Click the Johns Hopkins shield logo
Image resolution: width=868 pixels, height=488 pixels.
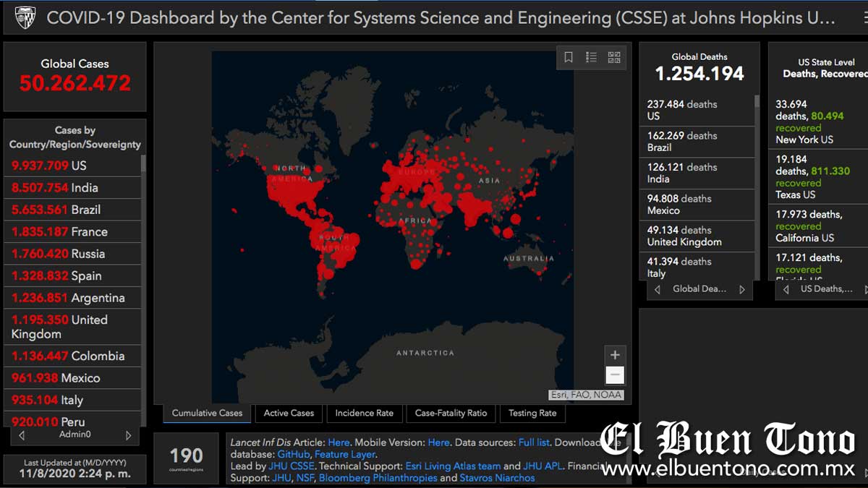tap(25, 17)
